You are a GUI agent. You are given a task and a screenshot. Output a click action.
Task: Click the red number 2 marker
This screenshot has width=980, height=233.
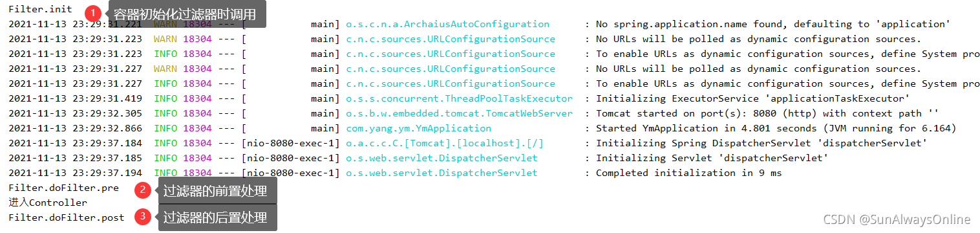pos(143,190)
